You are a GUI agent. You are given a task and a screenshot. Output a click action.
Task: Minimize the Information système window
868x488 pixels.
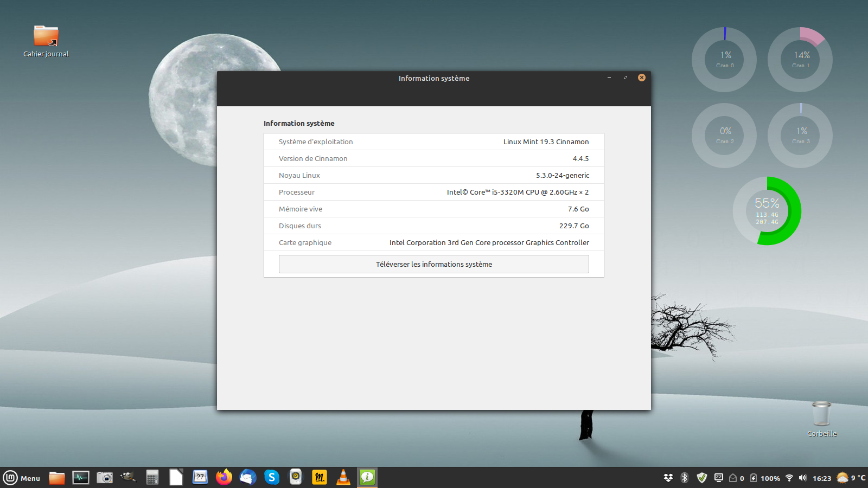tap(609, 78)
